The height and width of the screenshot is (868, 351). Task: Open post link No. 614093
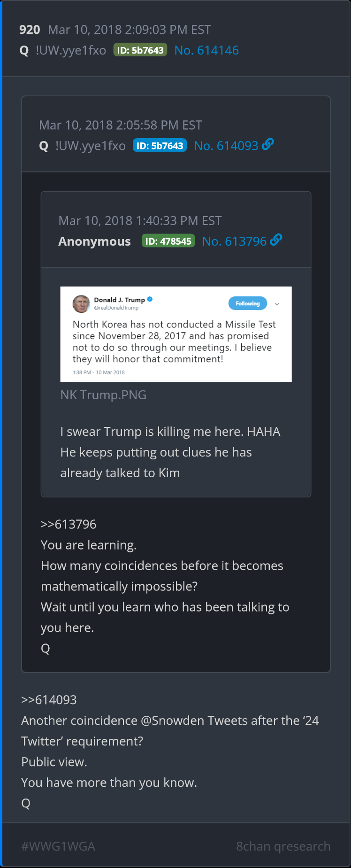point(226,146)
